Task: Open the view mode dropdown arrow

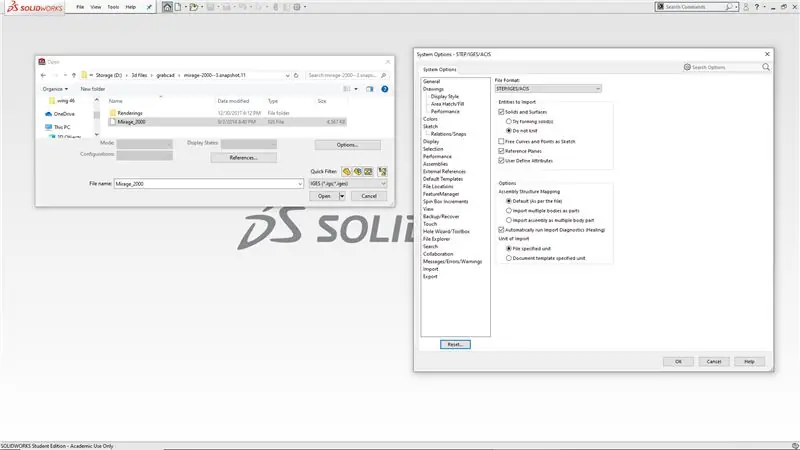Action: tap(356, 89)
